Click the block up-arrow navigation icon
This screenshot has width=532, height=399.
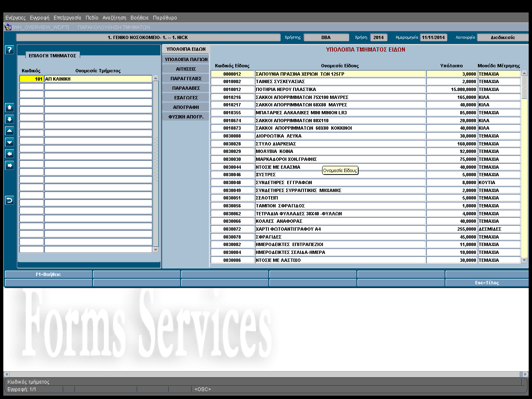(10, 107)
